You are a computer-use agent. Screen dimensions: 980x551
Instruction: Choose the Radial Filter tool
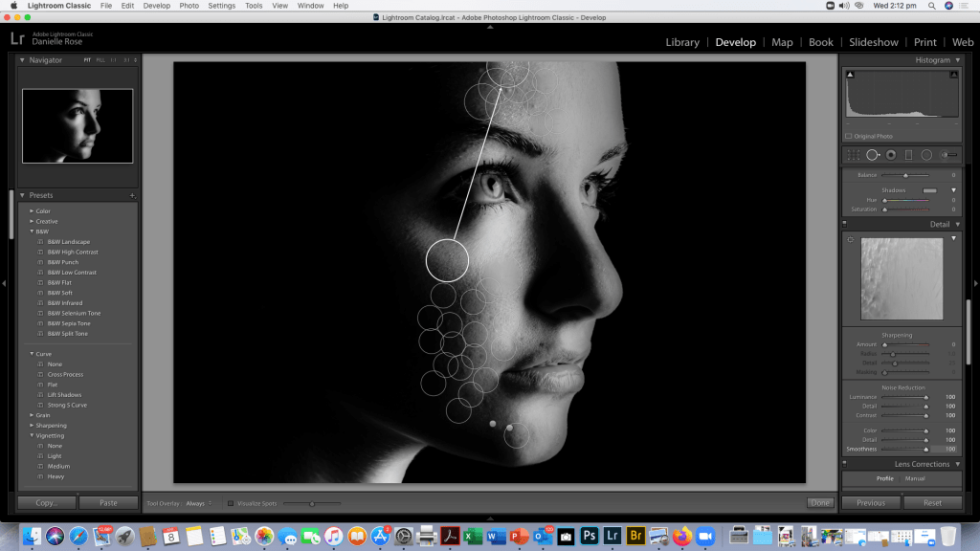926,155
